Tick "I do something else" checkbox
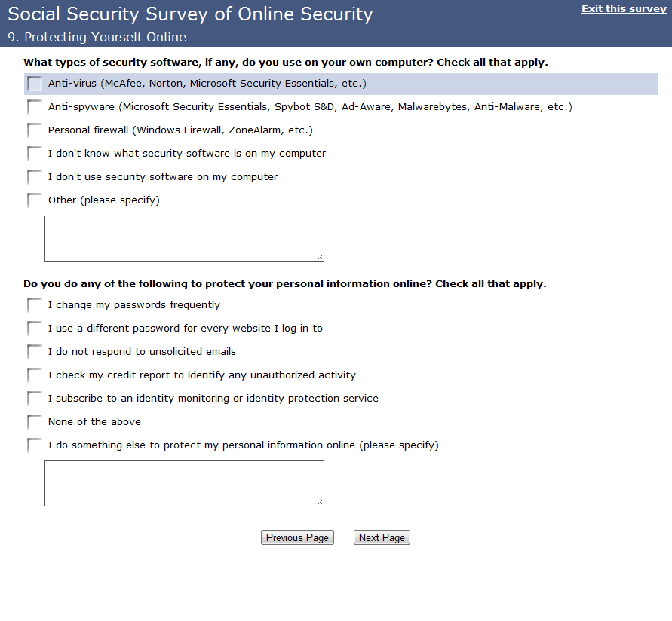 pos(35,445)
